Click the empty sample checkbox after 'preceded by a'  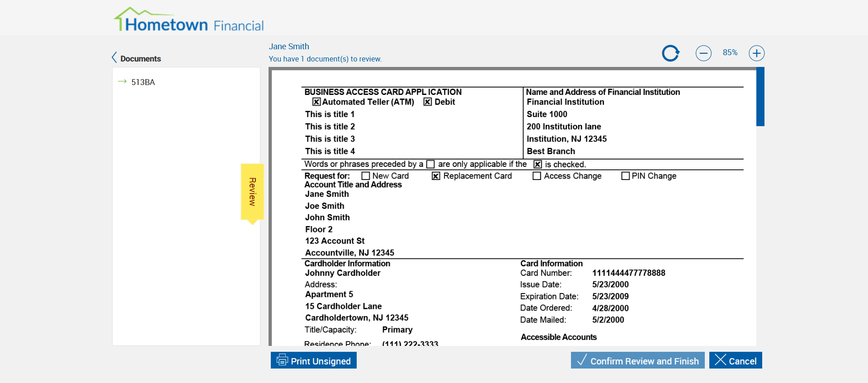[430, 164]
